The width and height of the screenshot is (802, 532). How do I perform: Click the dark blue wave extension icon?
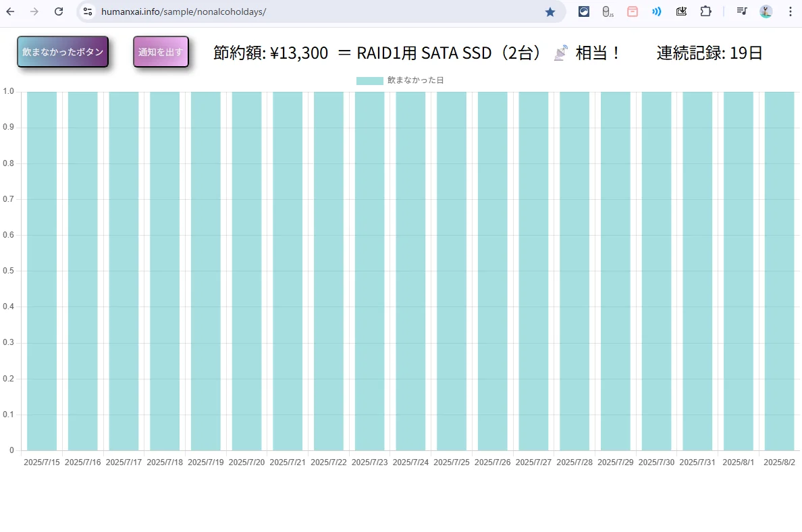click(x=584, y=11)
